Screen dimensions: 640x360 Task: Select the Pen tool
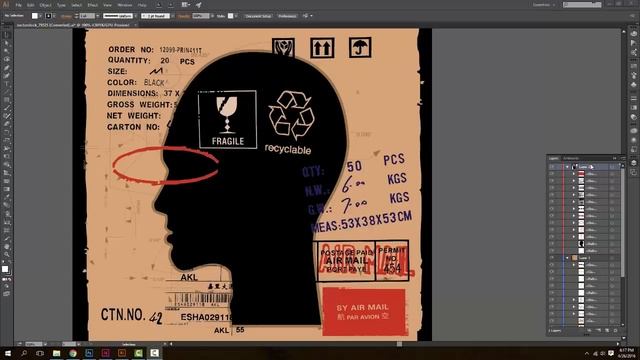click(x=7, y=67)
